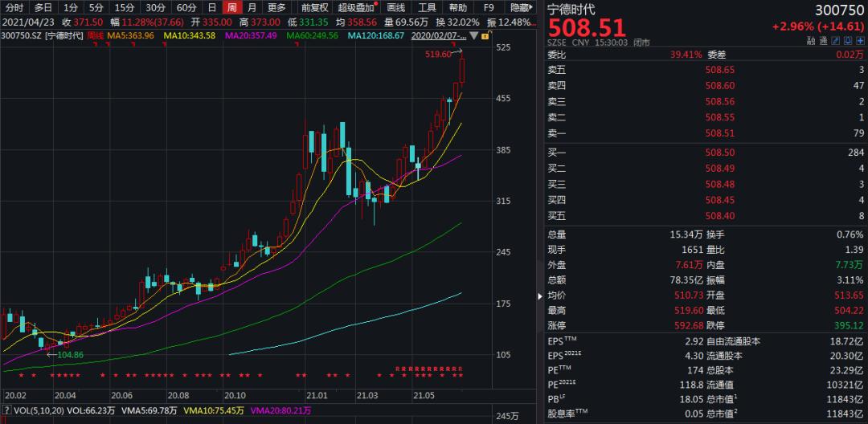The image size is (868, 424).
Task: Click the stock code 300750
Action: (x=839, y=10)
